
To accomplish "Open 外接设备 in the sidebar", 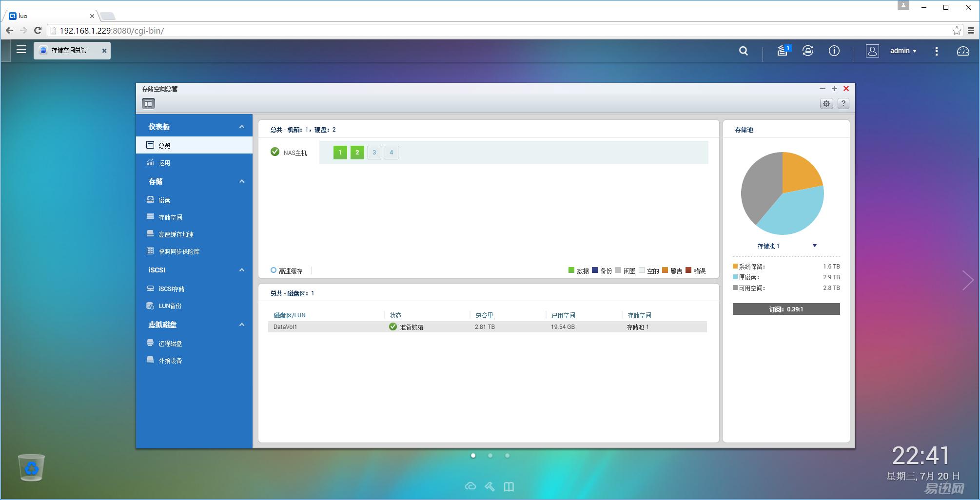I will pos(194,360).
